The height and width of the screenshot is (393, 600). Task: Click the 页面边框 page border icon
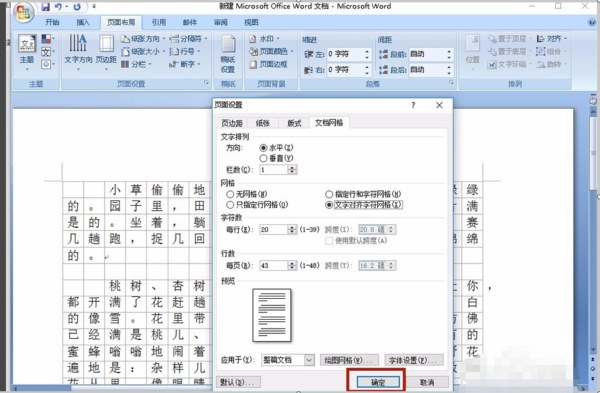[268, 64]
